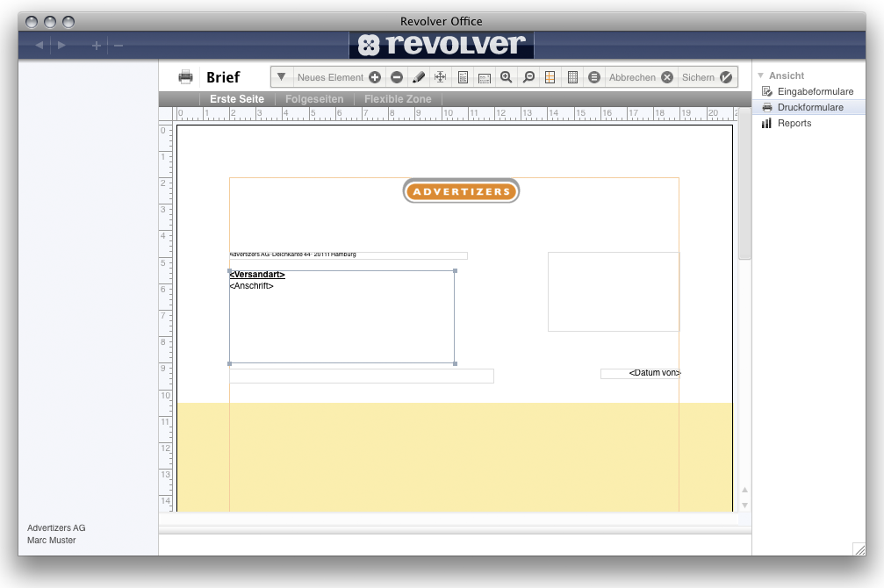Switch to Erste Seite tab
Image resolution: width=884 pixels, height=588 pixels.
pos(237,98)
